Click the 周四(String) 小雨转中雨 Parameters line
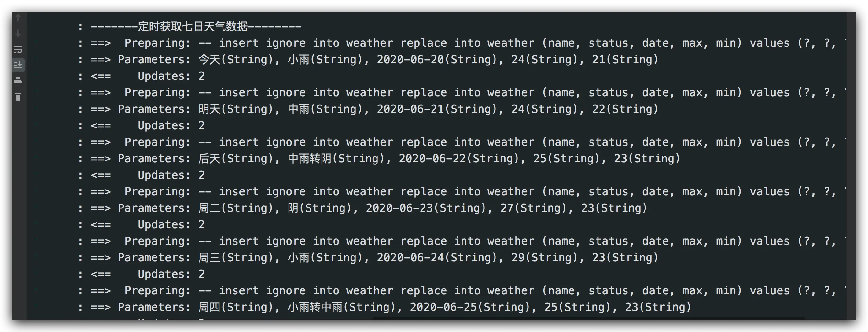Viewport: 868px width, 332px height. tap(384, 307)
